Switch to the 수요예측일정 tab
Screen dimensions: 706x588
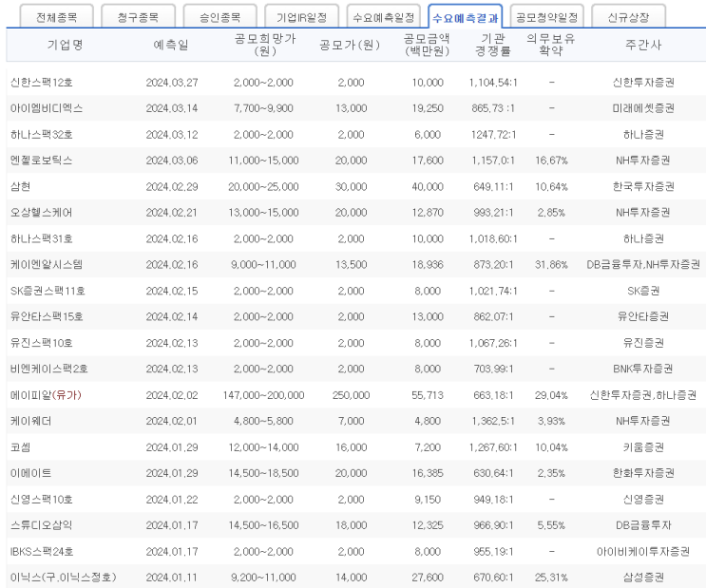(384, 17)
